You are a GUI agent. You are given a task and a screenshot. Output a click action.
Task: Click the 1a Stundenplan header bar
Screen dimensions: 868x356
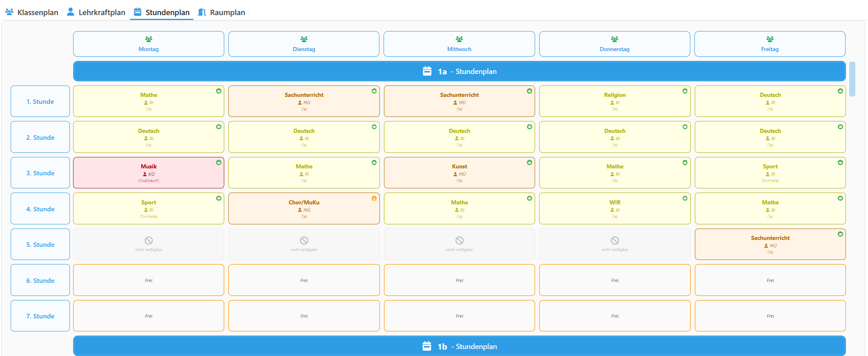click(460, 71)
